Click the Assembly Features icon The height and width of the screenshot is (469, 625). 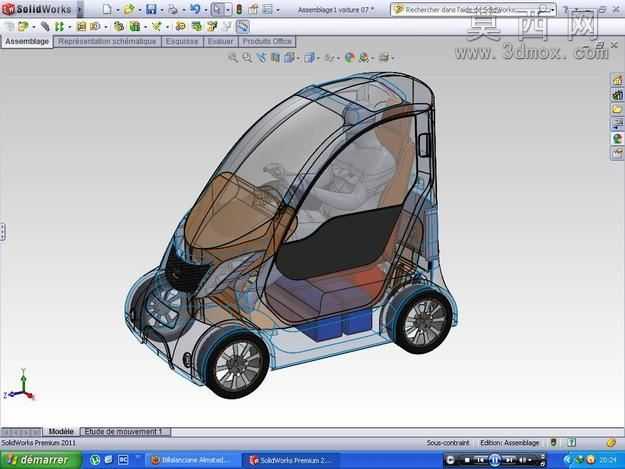tap(135, 27)
